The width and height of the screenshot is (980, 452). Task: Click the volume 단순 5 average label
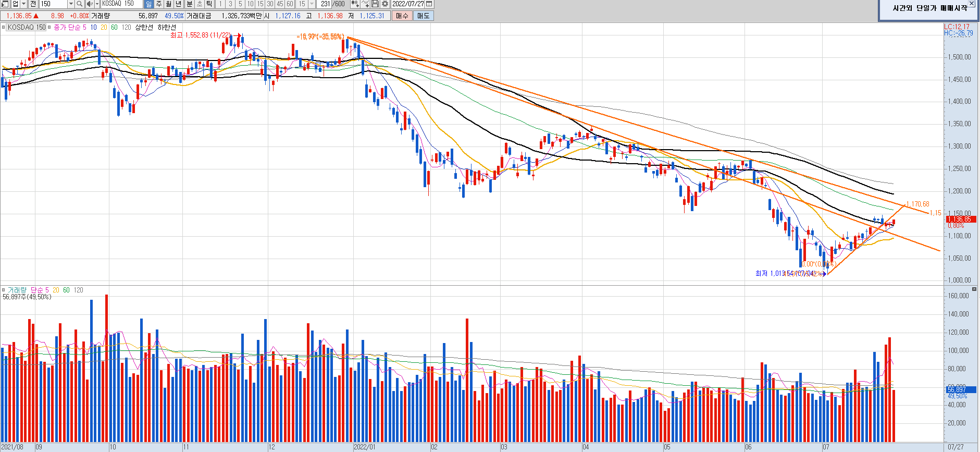[40, 290]
